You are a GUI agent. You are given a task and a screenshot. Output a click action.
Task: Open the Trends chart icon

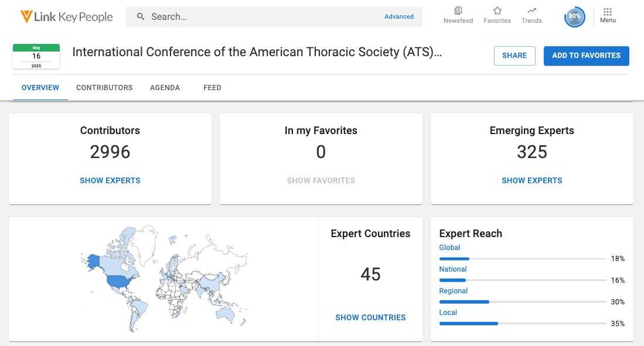[531, 11]
